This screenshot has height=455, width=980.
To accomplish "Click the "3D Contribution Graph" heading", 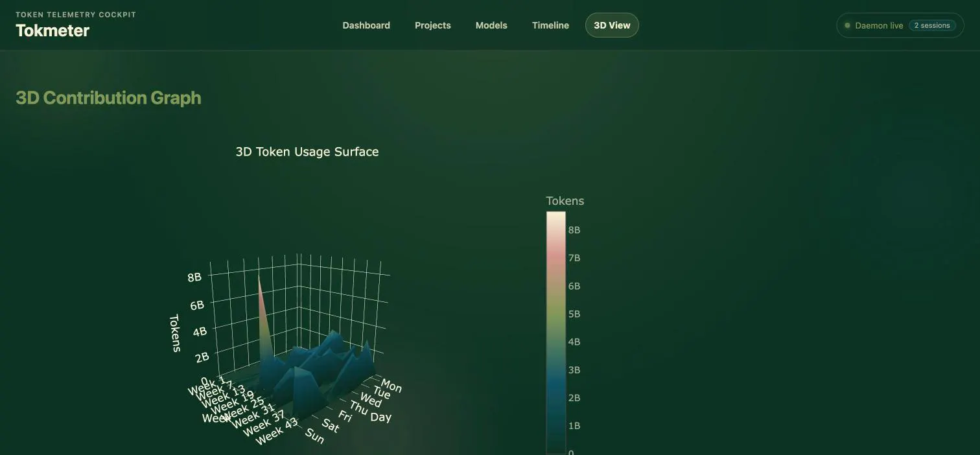I will click(x=108, y=98).
